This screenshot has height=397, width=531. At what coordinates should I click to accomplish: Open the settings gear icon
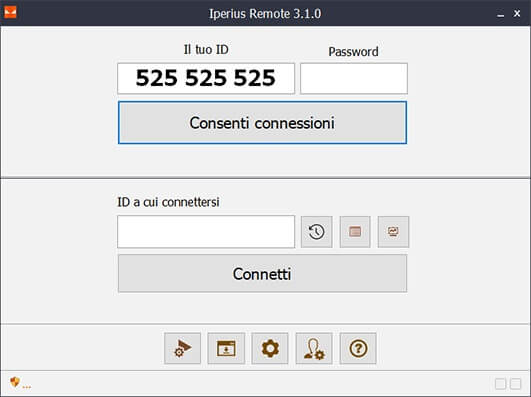coord(270,348)
